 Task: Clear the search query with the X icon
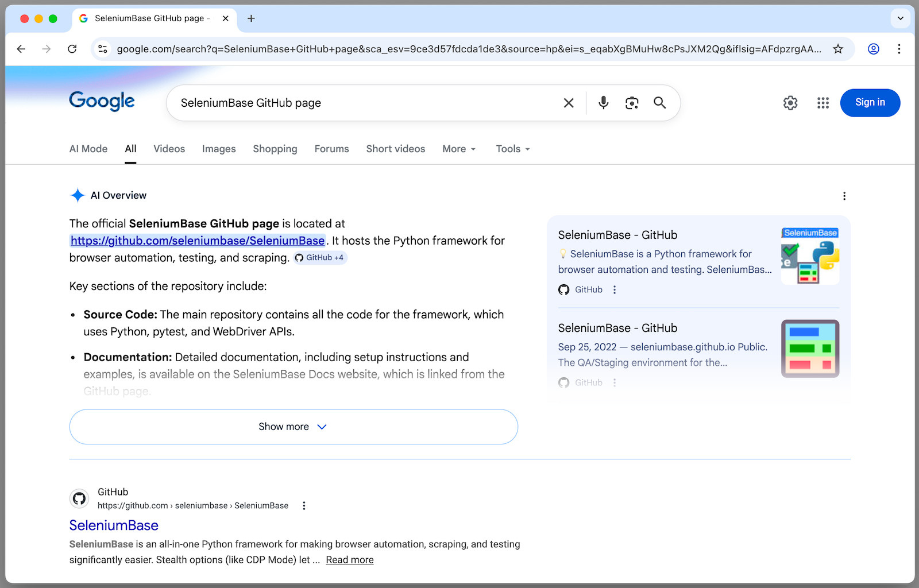(568, 103)
